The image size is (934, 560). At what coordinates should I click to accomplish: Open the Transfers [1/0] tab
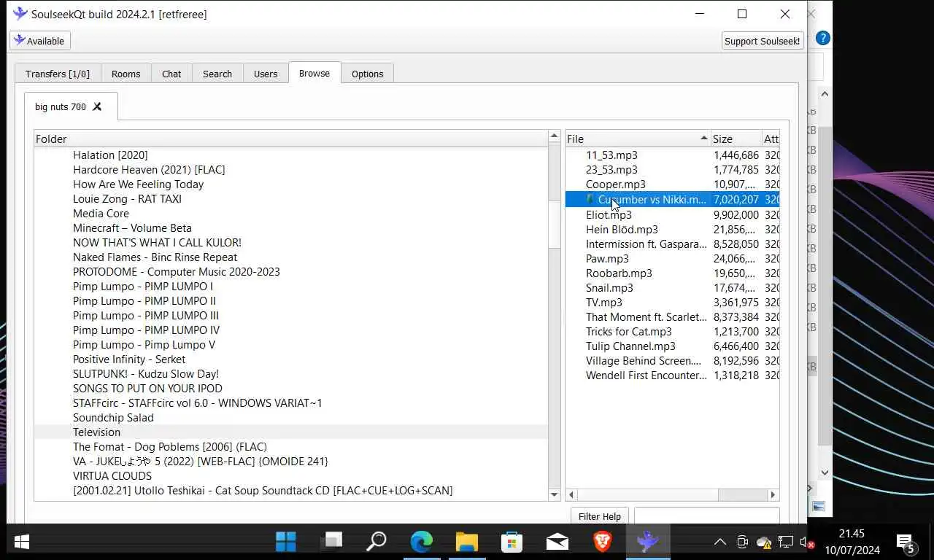(x=58, y=74)
